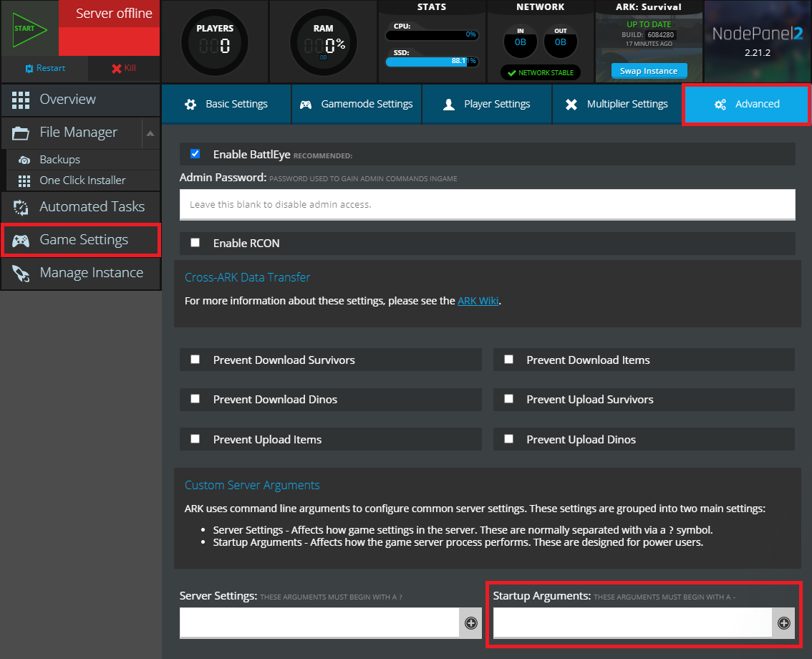Viewport: 812px width, 659px height.
Task: Open Game Settings in the sidebar
Action: coord(80,240)
